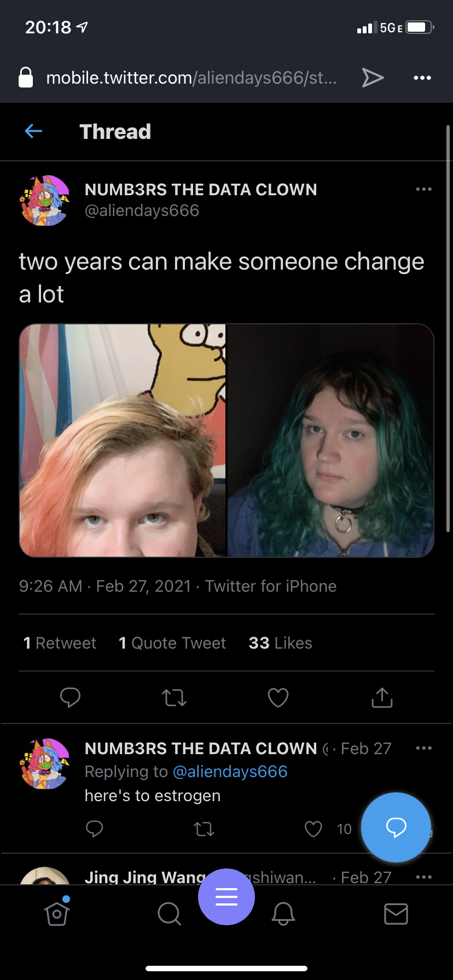The image size is (453, 980).
Task: Open the Search tab in bottom bar
Action: tap(169, 913)
